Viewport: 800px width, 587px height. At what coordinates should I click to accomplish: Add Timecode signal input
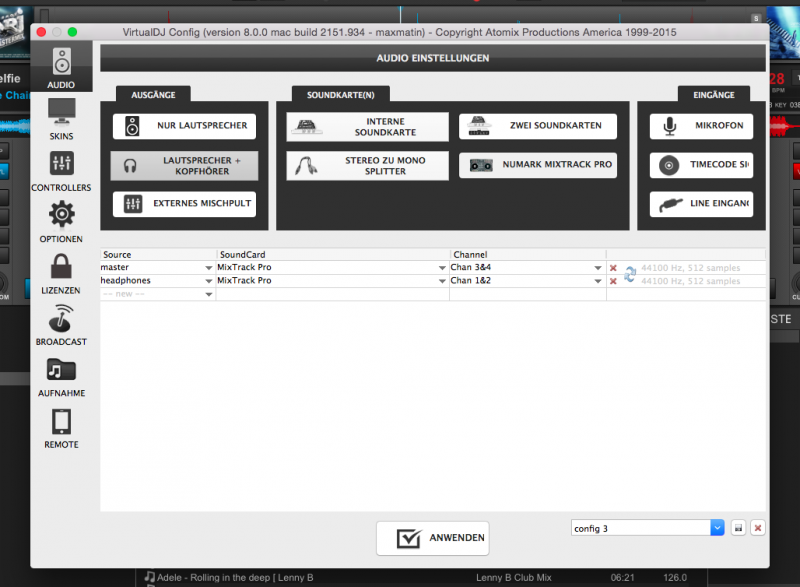701,165
